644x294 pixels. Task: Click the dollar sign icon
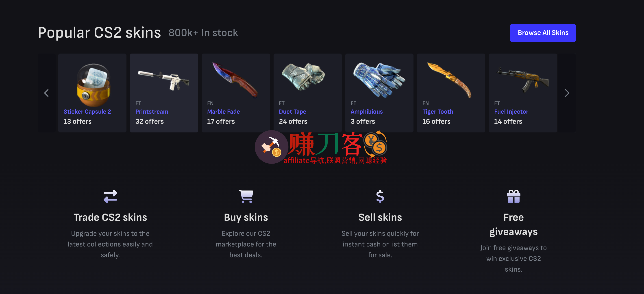pos(380,196)
